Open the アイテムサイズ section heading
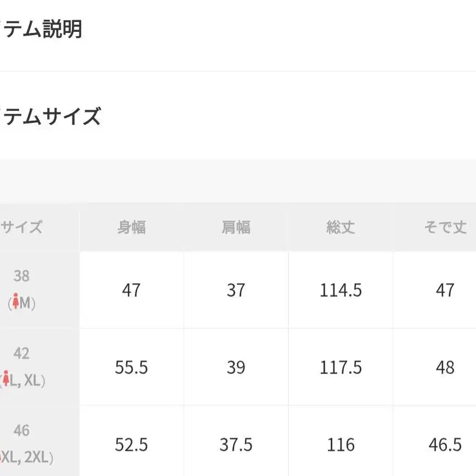Image resolution: width=476 pixels, height=476 pixels. (x=50, y=117)
